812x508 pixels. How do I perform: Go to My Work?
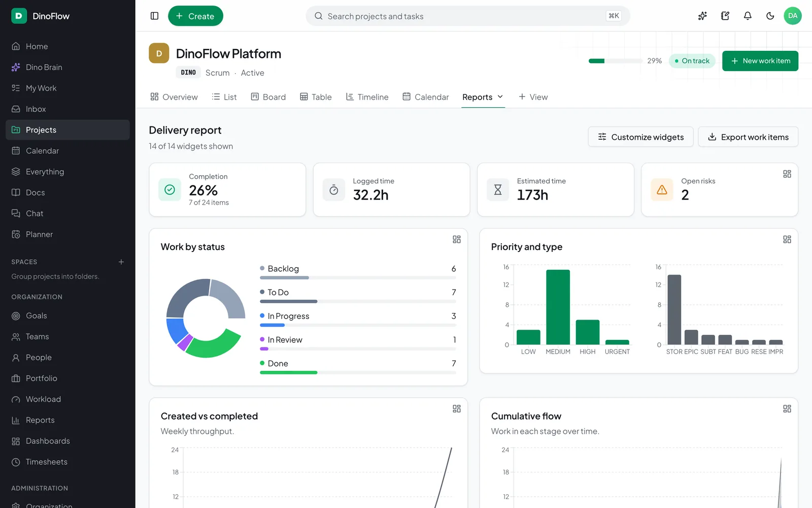67,88
